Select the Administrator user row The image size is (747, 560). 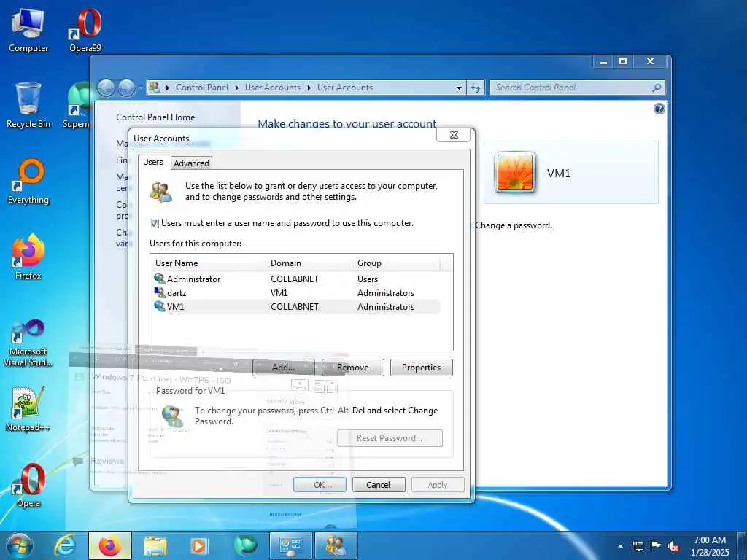(295, 279)
